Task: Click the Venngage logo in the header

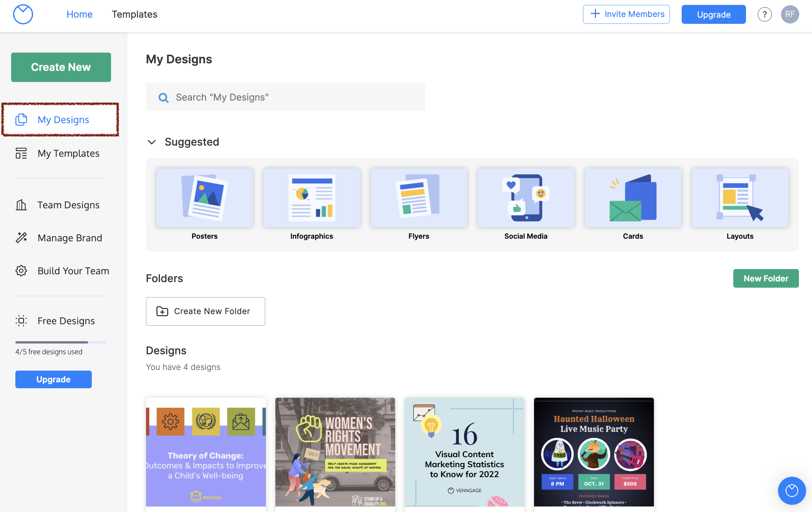Action: pos(23,14)
